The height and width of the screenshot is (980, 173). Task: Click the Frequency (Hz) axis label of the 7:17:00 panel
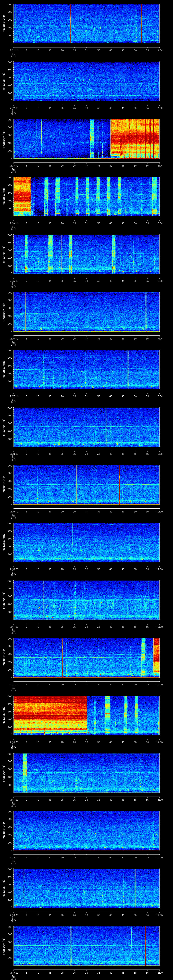pyautogui.click(x=4, y=946)
